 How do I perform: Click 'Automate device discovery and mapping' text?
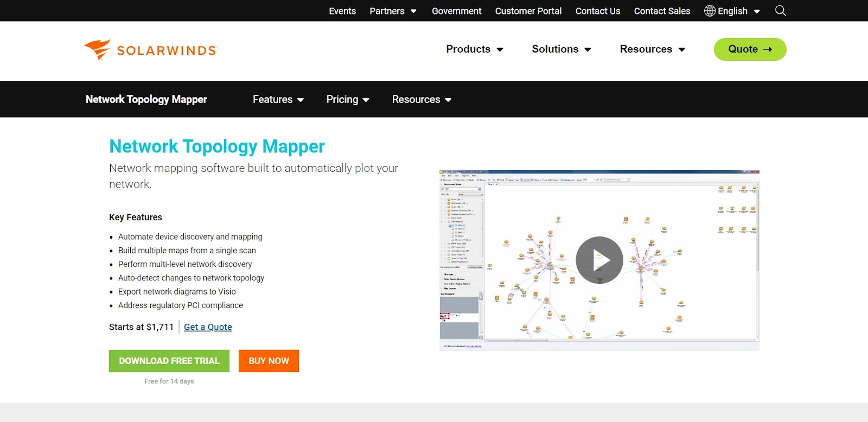click(x=190, y=237)
